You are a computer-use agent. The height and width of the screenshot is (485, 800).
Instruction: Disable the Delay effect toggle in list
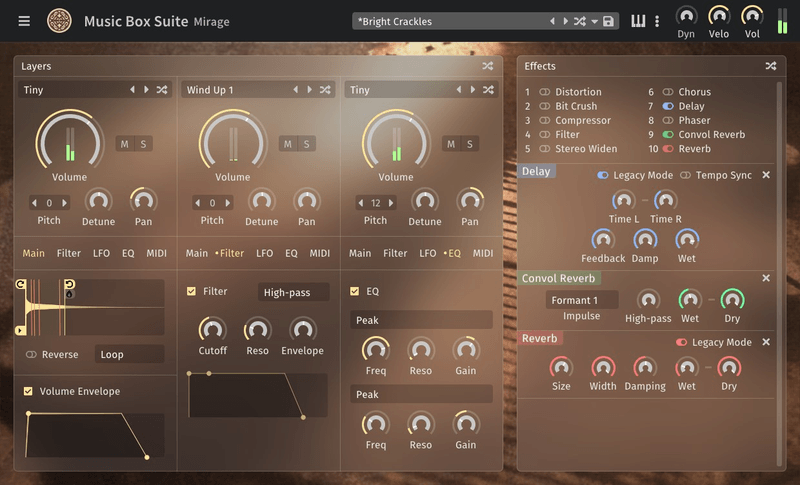pos(668,106)
